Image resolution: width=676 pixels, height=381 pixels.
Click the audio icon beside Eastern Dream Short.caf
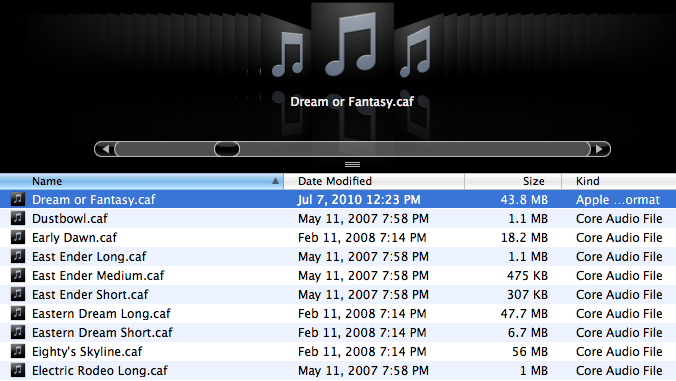[18, 332]
